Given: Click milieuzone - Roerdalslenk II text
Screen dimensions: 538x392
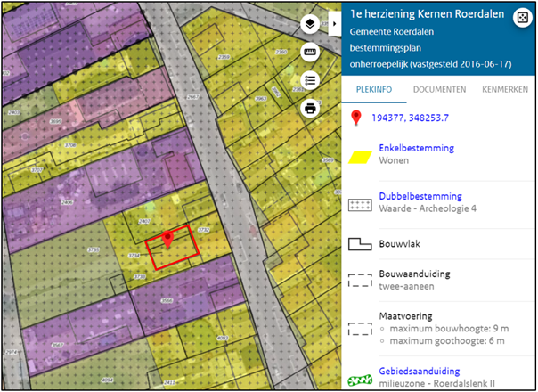Looking at the screenshot, I should pyautogui.click(x=436, y=383).
